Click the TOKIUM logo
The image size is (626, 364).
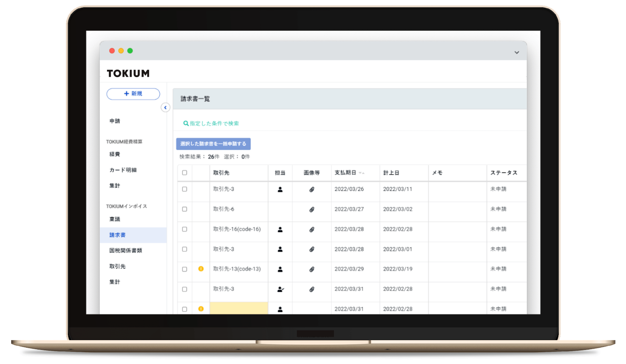click(x=128, y=73)
